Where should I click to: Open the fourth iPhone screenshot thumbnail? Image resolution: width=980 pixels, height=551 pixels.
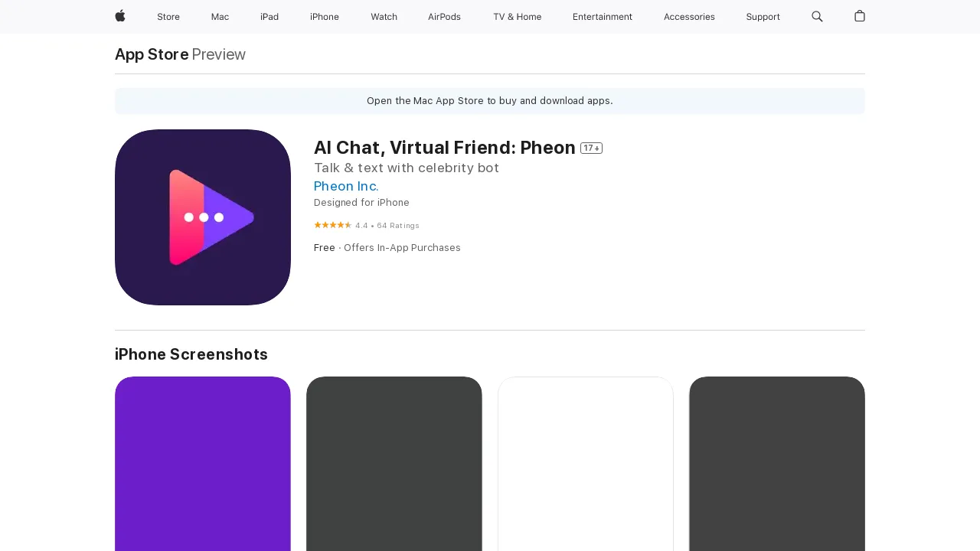(x=777, y=464)
